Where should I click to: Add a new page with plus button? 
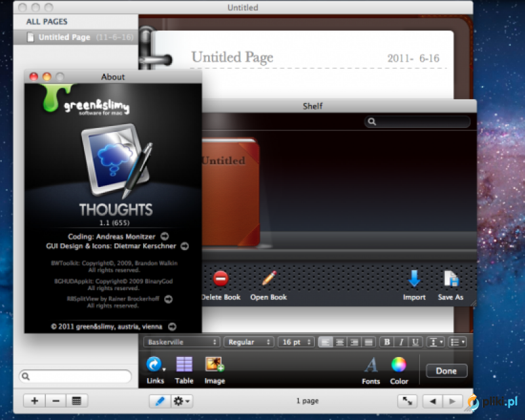(34, 400)
